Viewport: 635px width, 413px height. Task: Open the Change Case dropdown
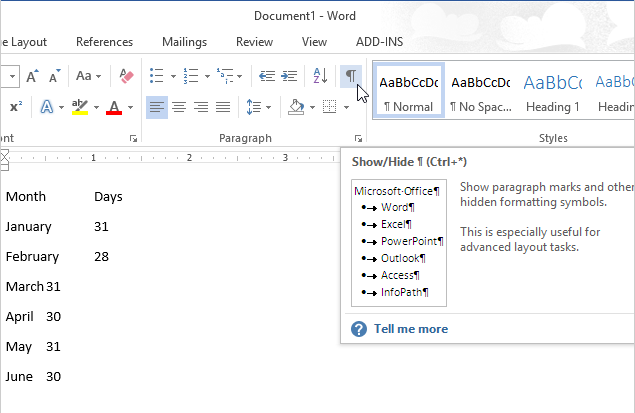89,76
